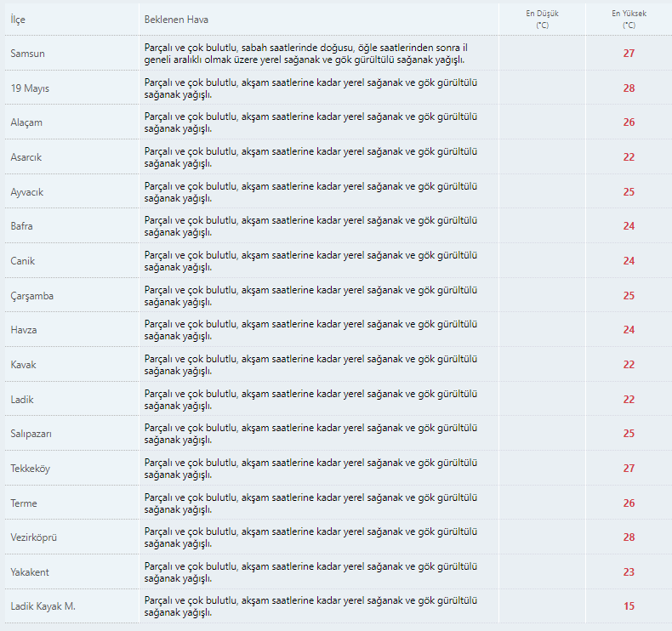Click 19 Mayıs expected weather description
This screenshot has height=631, width=672.
tap(310, 88)
